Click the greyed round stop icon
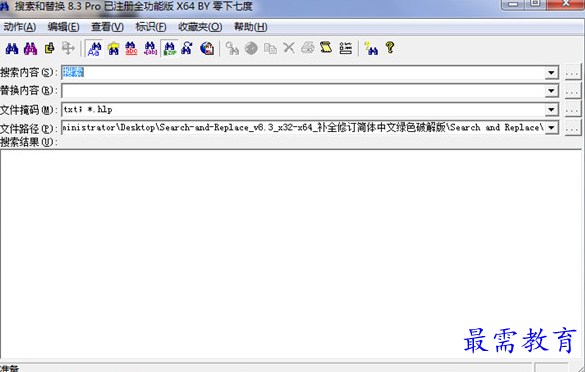 251,49
